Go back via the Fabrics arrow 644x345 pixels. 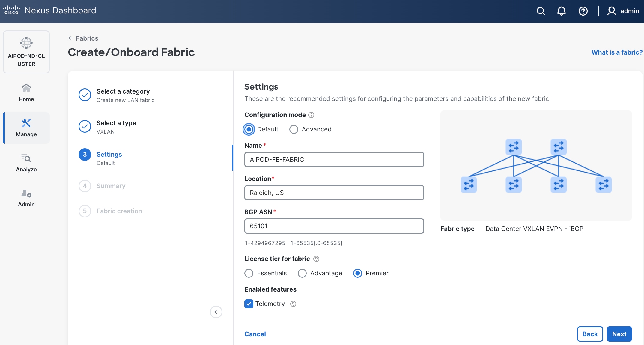point(71,38)
